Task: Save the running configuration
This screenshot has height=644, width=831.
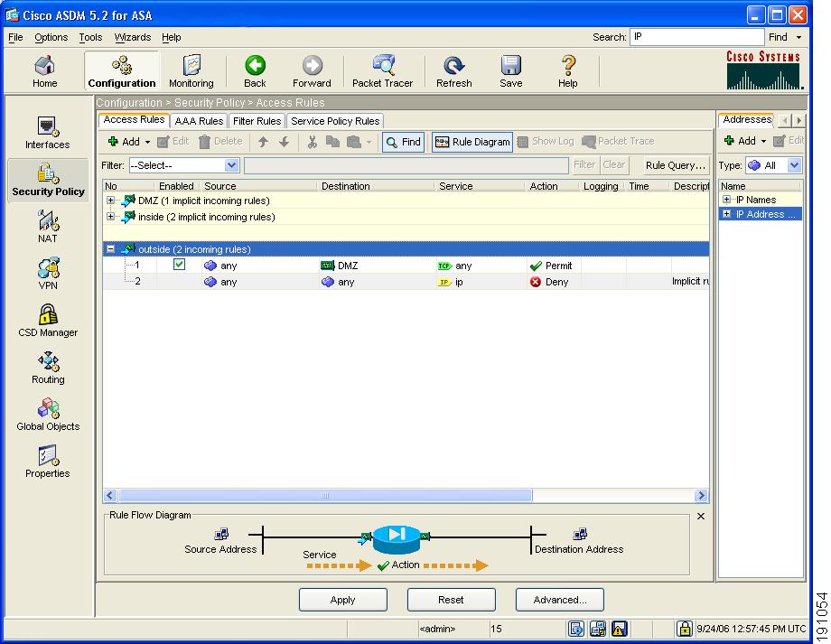Action: [x=511, y=71]
